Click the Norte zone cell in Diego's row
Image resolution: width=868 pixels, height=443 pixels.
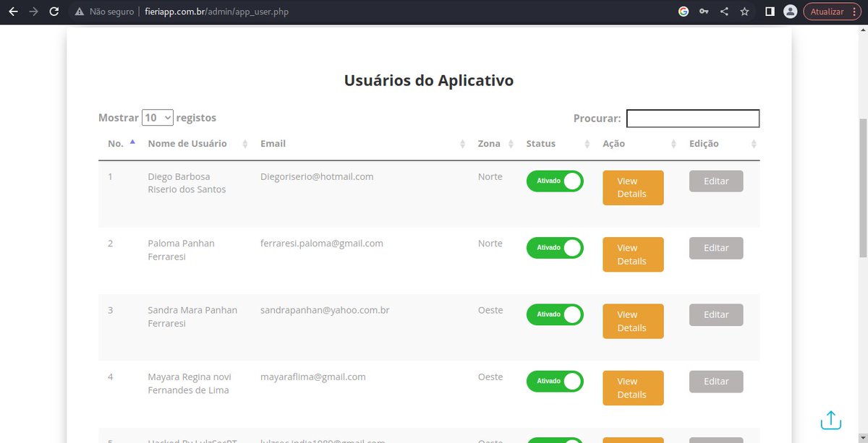click(490, 176)
